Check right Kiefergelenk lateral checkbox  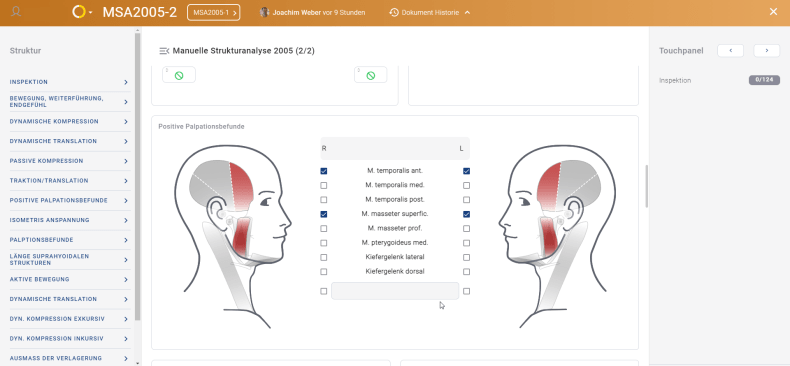point(323,258)
